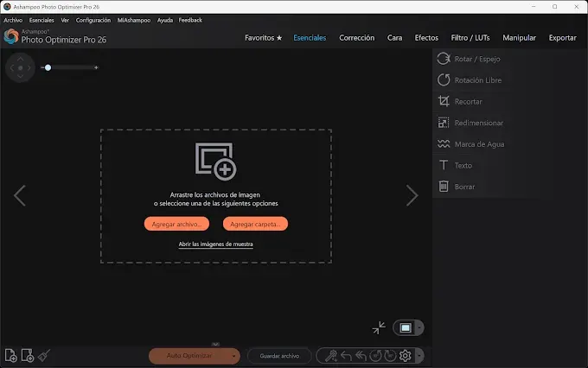Screen dimensions: 588x368
Task: Click the Agregar archivo button
Action: 176,224
